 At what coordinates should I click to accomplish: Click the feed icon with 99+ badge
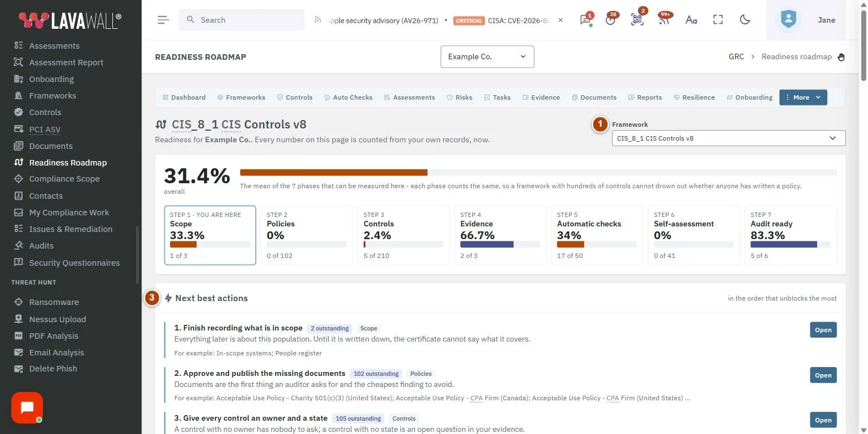[x=664, y=20]
